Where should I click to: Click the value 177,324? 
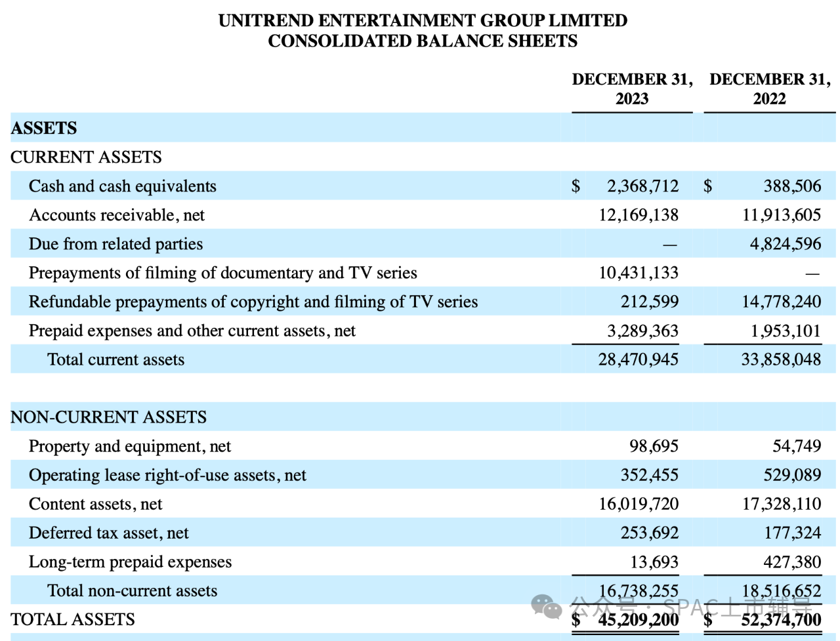click(x=792, y=533)
